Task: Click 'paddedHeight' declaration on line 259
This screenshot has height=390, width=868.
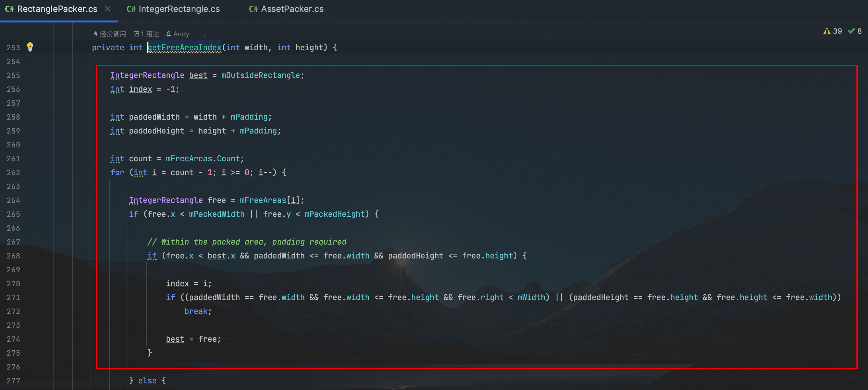Action: [157, 131]
